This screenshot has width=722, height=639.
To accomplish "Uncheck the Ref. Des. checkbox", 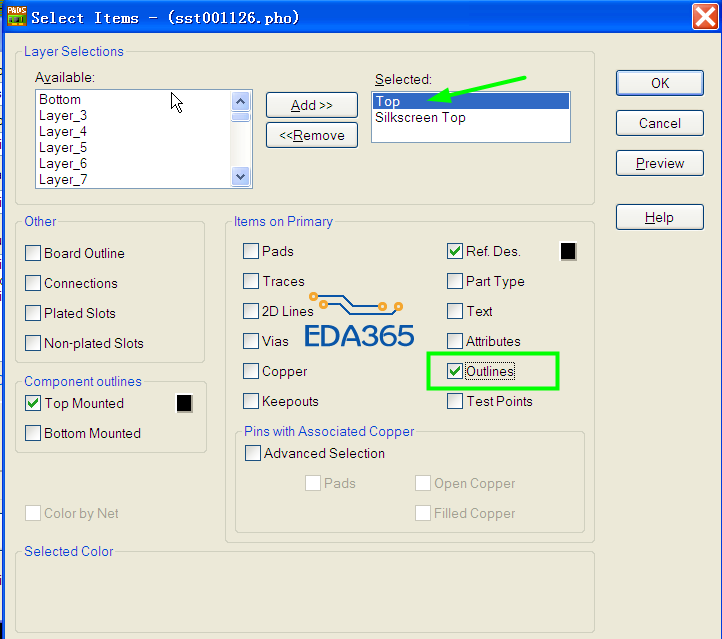I will [x=455, y=251].
